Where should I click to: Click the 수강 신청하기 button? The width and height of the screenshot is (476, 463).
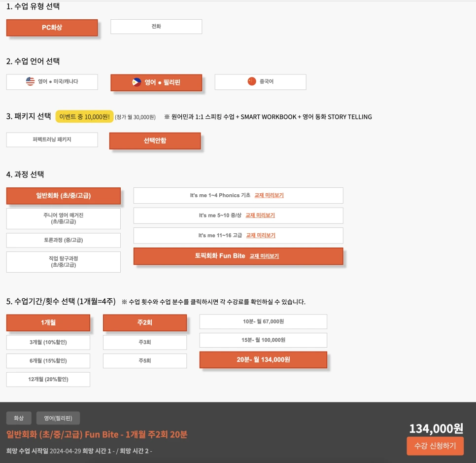(435, 446)
